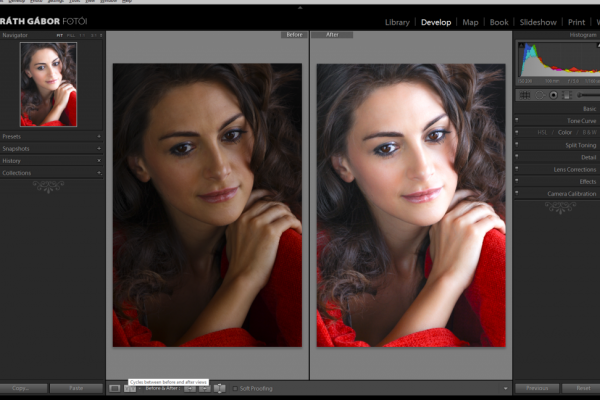The width and height of the screenshot is (600, 400).
Task: Toggle HSL/Color panel on/off switch
Action: [x=517, y=132]
